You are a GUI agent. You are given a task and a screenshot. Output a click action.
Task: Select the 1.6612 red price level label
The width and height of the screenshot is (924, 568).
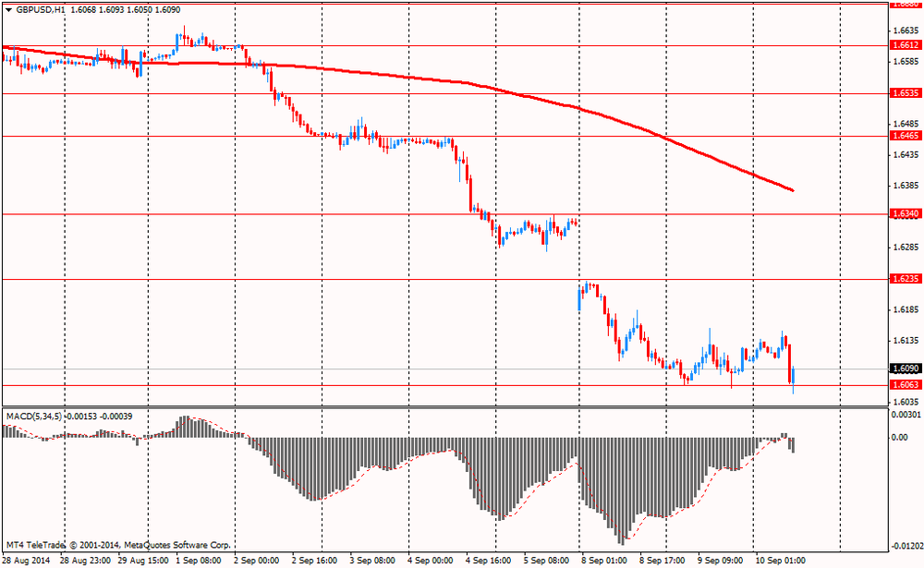[x=905, y=45]
